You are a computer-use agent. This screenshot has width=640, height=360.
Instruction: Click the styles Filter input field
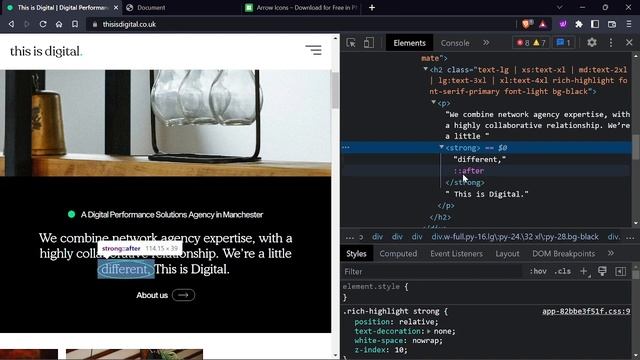point(433,271)
